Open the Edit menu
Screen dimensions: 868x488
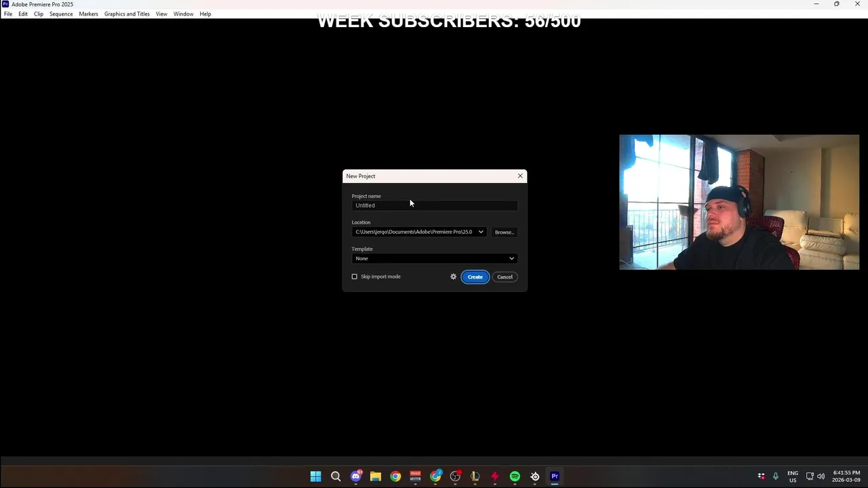click(23, 14)
